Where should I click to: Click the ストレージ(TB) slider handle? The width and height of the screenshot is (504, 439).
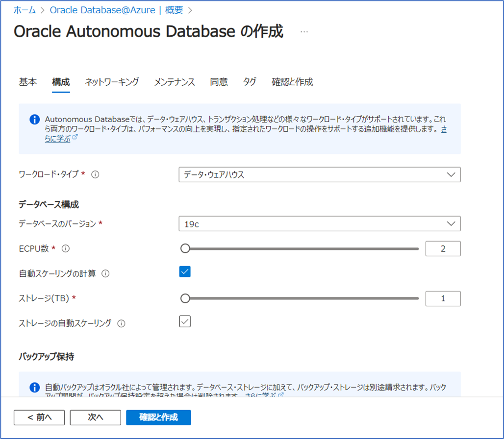[185, 299]
